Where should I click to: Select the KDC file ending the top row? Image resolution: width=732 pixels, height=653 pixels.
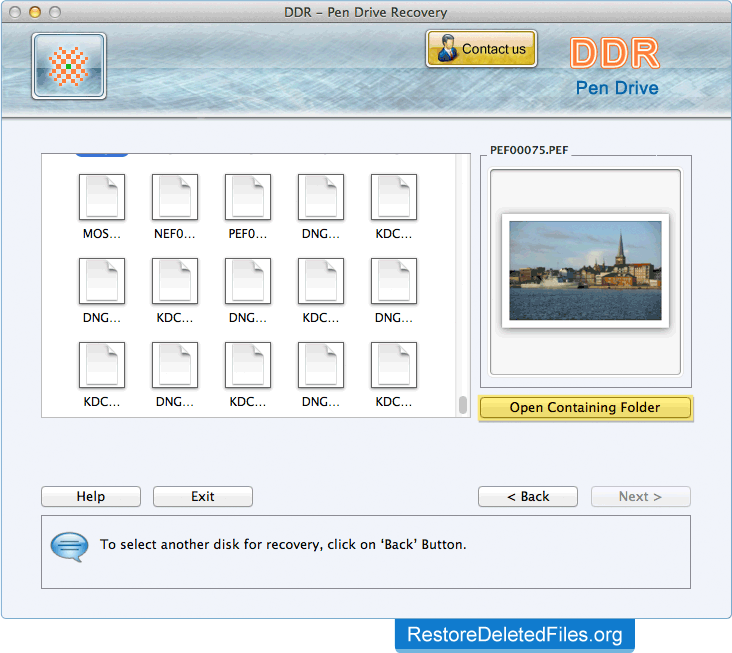(x=394, y=197)
